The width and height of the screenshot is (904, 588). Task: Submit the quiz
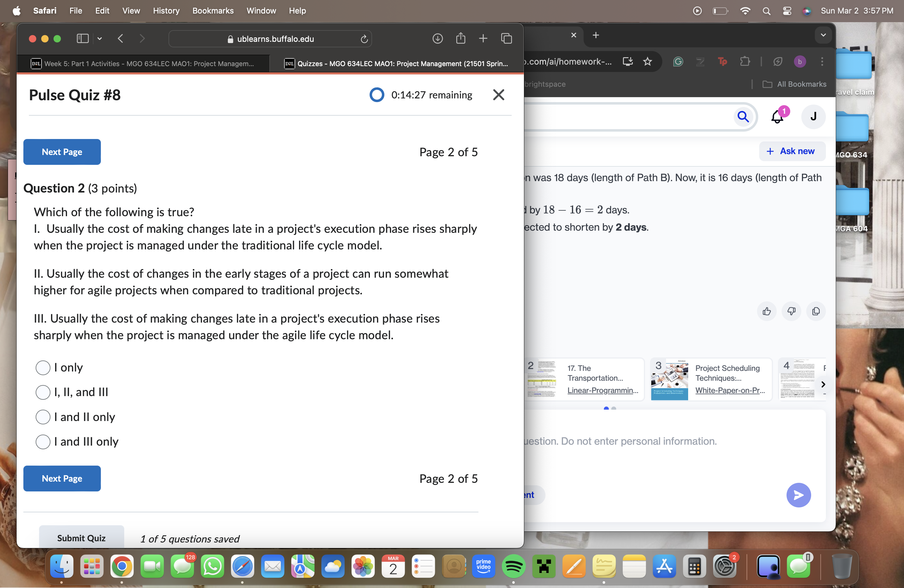coord(81,538)
